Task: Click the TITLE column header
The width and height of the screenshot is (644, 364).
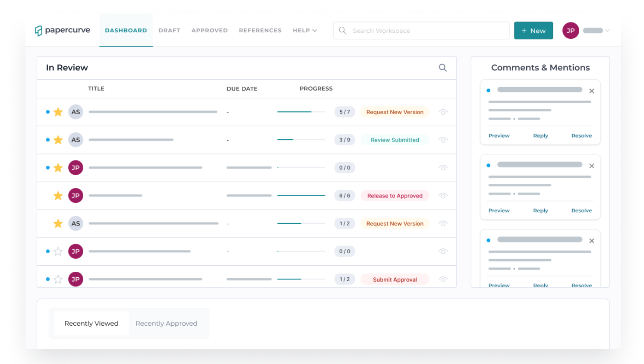Action: coord(96,89)
